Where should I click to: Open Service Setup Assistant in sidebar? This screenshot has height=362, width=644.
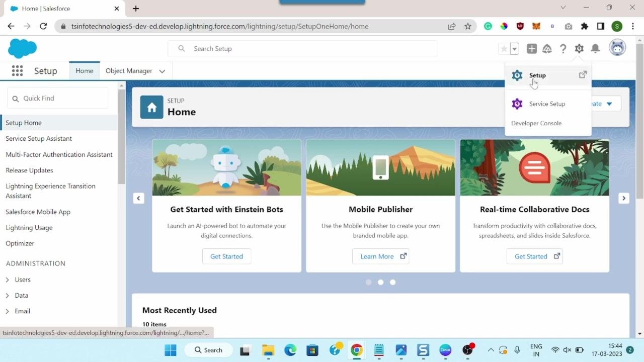pos(39,139)
